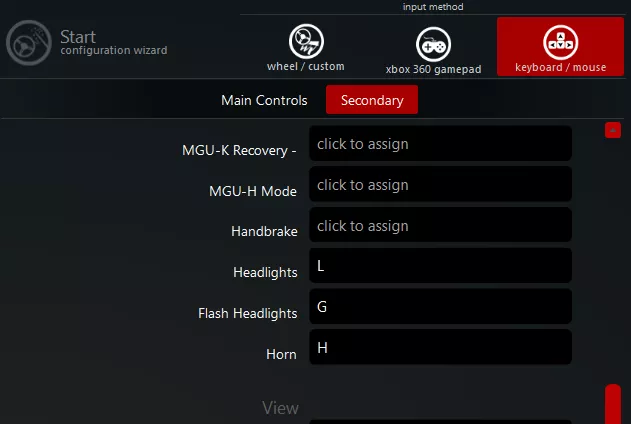
Task: Switch to the Main Controls tab
Action: click(264, 100)
